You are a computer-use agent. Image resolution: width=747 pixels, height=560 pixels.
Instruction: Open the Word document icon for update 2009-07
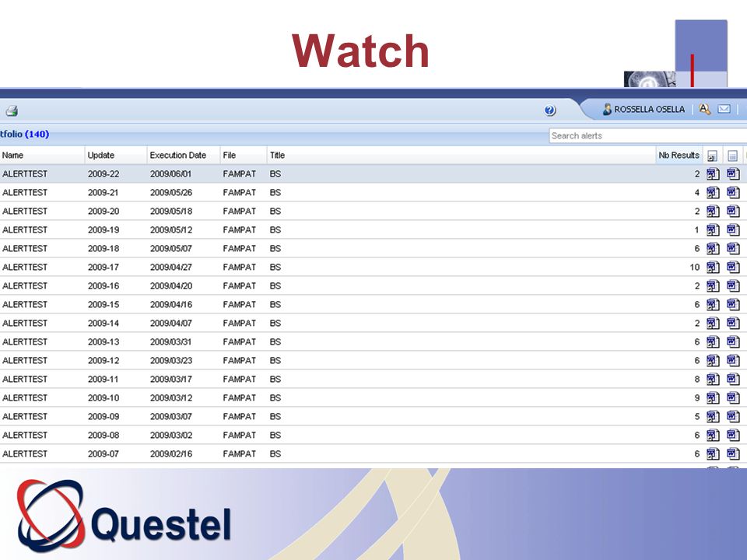[x=733, y=453]
